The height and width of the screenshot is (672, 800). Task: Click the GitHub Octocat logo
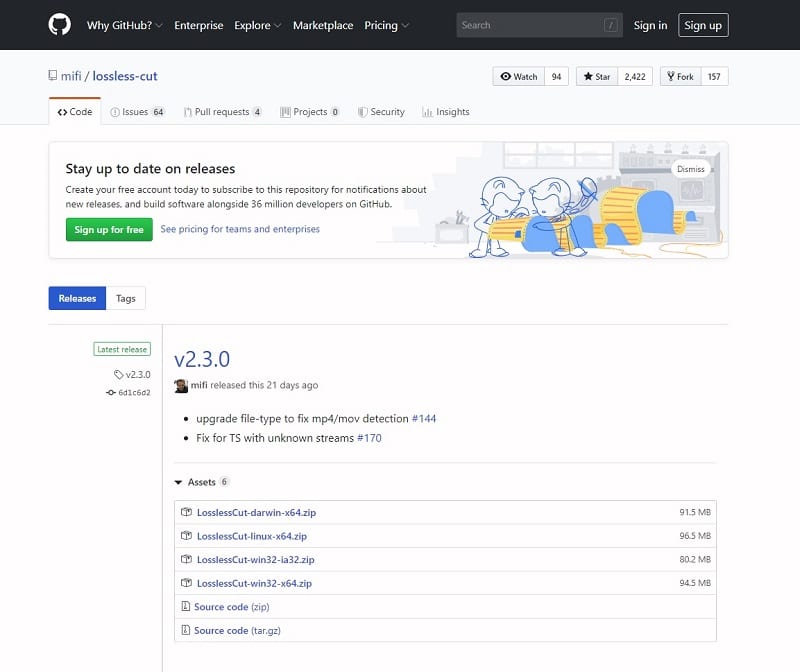coord(60,24)
